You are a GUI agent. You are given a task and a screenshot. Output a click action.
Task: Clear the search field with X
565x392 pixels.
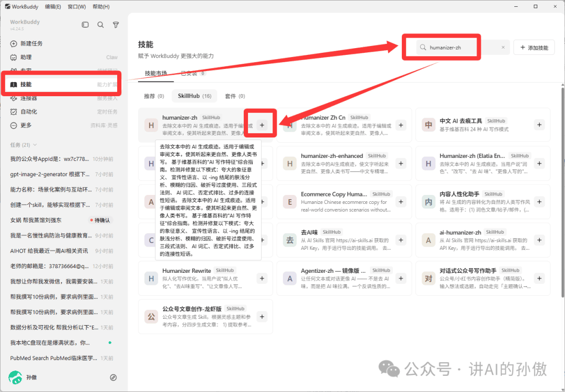503,47
